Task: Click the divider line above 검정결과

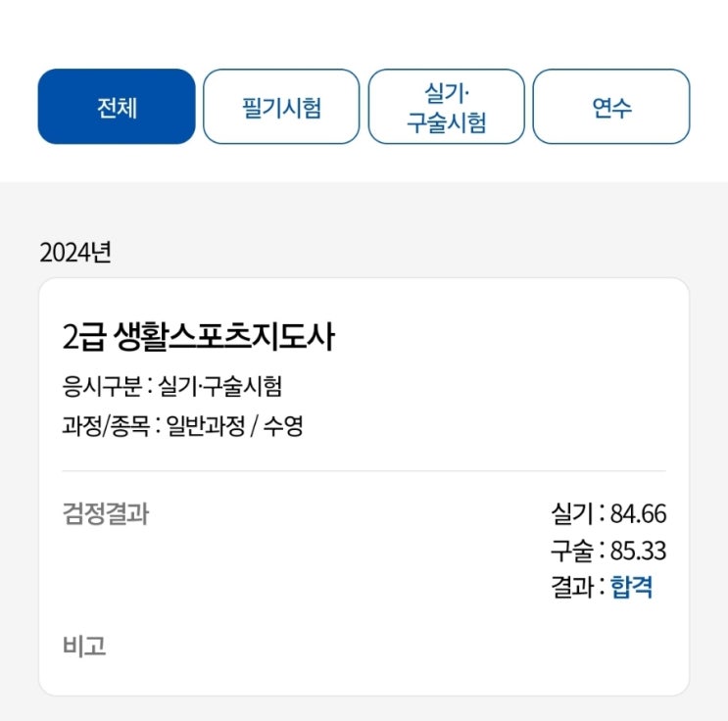Action: pyautogui.click(x=364, y=471)
